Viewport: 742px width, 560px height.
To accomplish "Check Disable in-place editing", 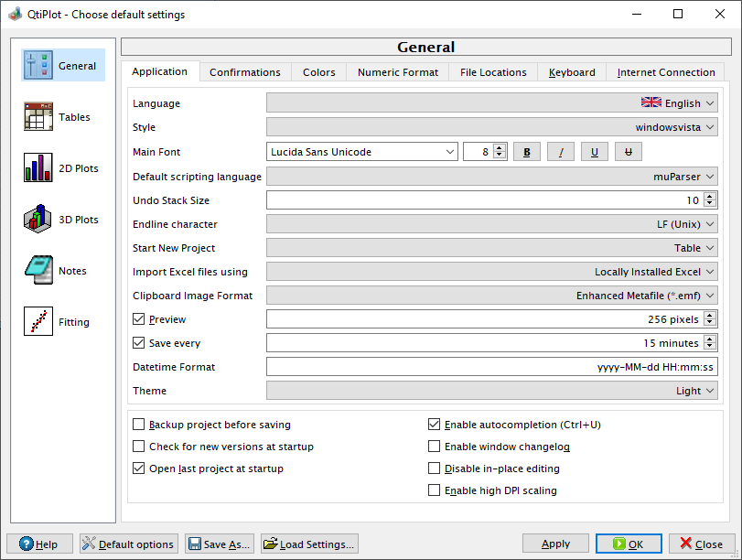I will tap(434, 468).
